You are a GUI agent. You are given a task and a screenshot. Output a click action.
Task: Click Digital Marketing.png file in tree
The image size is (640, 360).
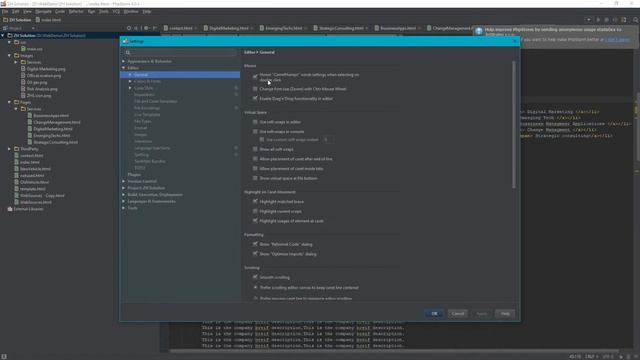46,69
